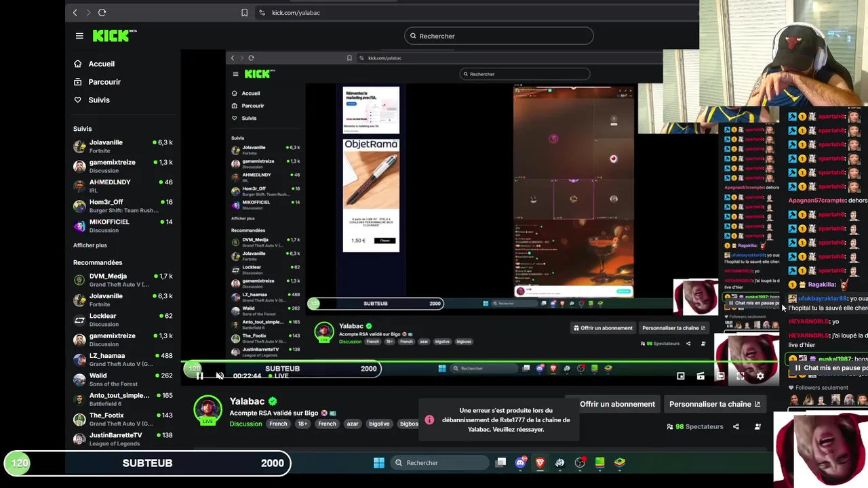Open Task View on the taskbar
868x488 pixels.
(500, 463)
